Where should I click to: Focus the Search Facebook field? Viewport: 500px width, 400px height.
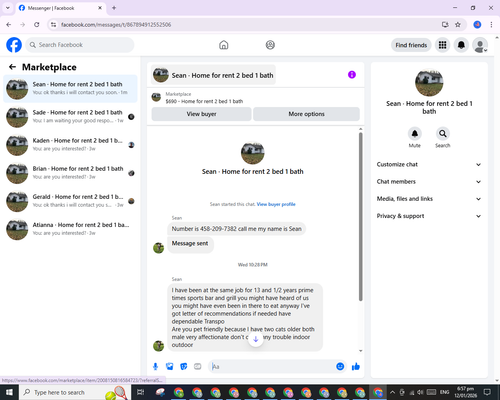coord(80,45)
